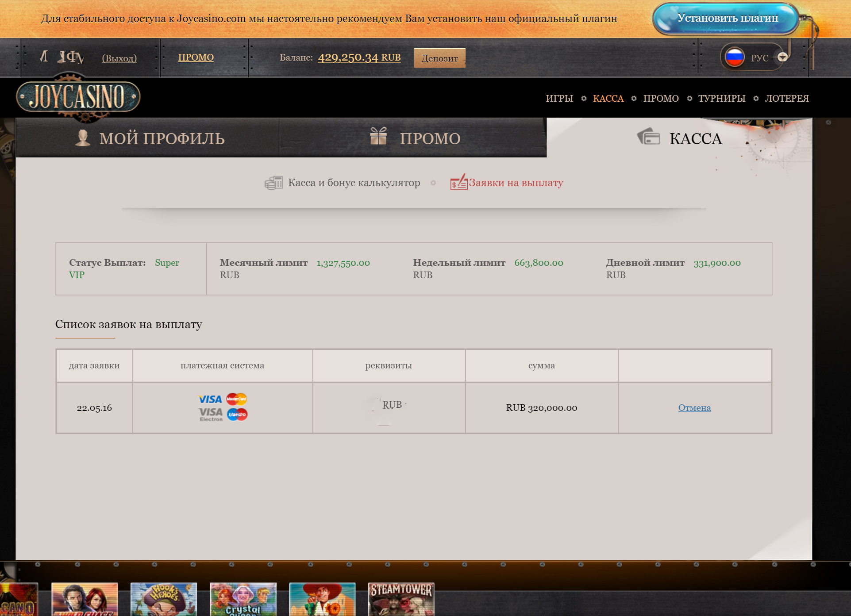Screen dimensions: 851x616
Task: Click the Joycasino logo
Action: 78,97
